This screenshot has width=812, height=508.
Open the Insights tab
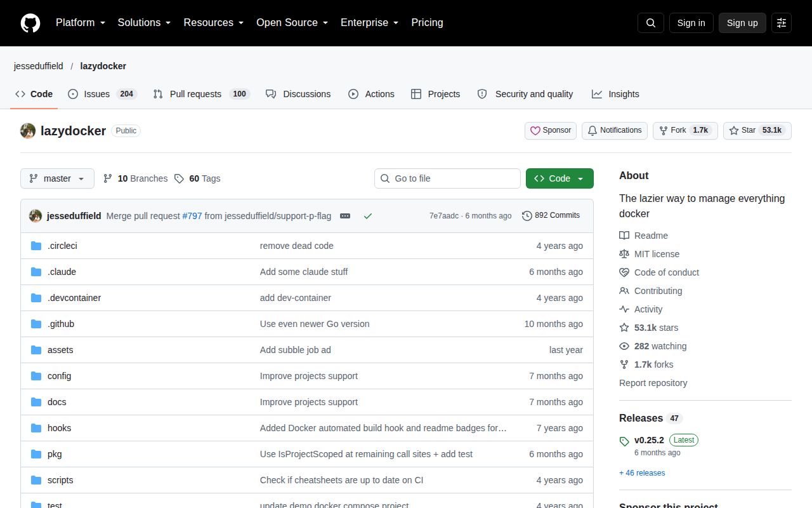pyautogui.click(x=615, y=94)
